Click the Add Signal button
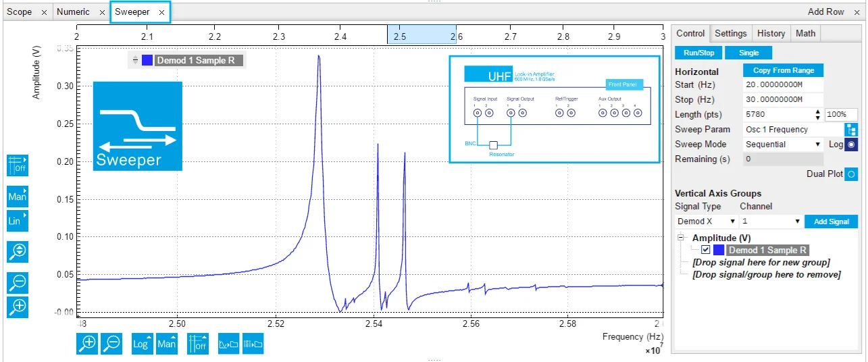 [x=831, y=222]
